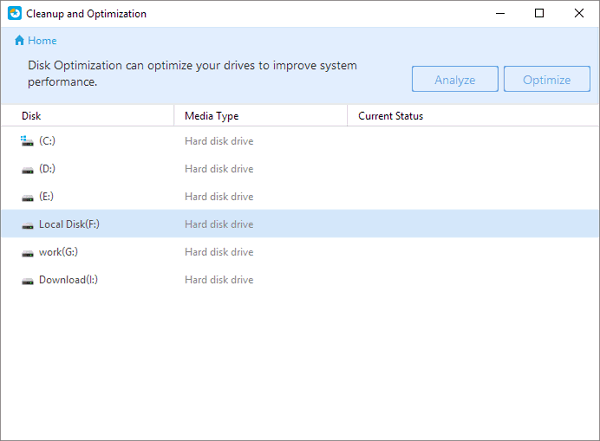Click the E: drive icon
Image resolution: width=600 pixels, height=441 pixels.
click(28, 198)
